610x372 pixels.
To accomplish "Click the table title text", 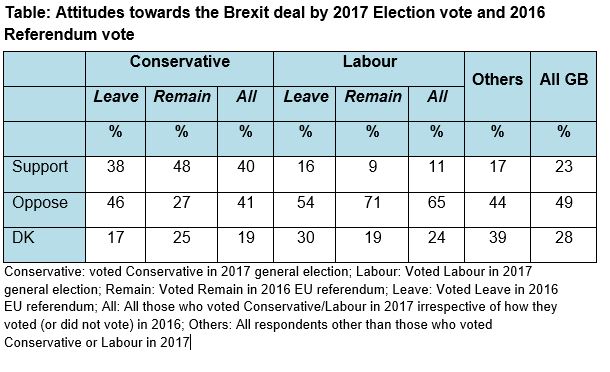I will [x=275, y=23].
